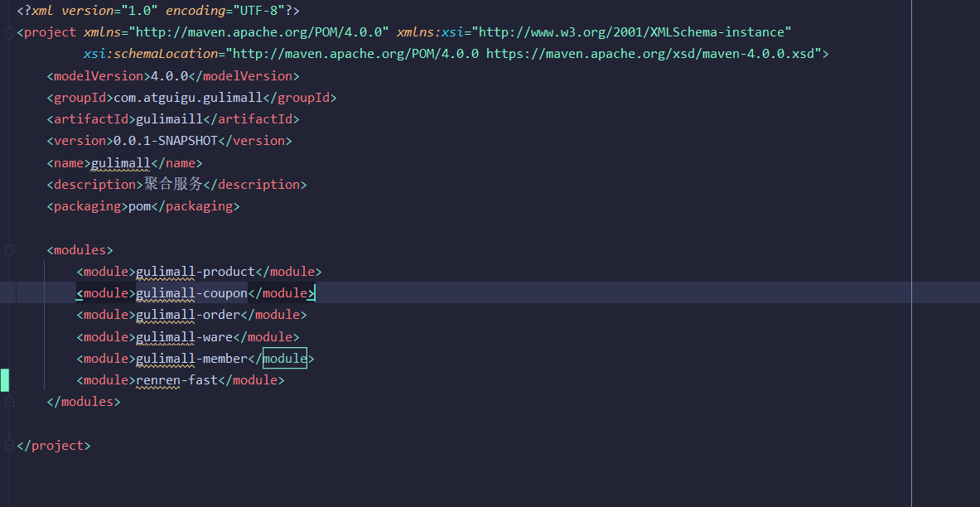Collapse the project element fold marker
Viewport: 980px width, 507px height.
point(9,33)
